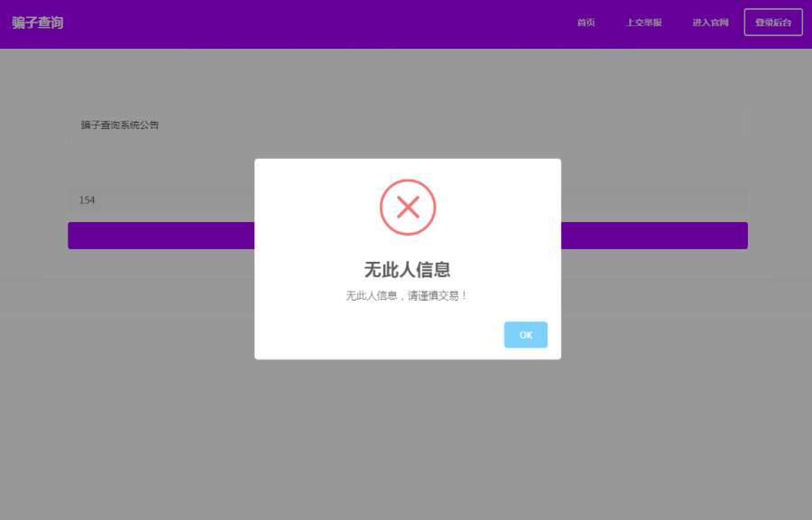
Task: Open the 首页 nav item
Action: pos(586,23)
